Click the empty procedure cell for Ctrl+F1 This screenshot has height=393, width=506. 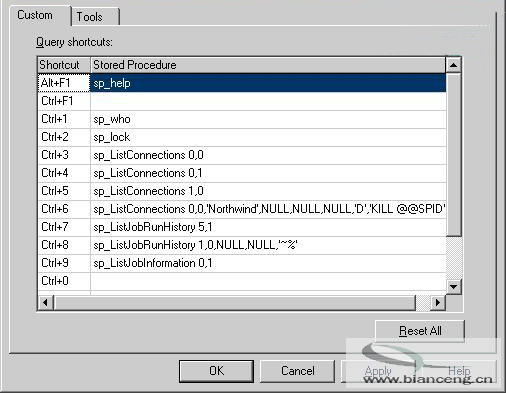268,101
